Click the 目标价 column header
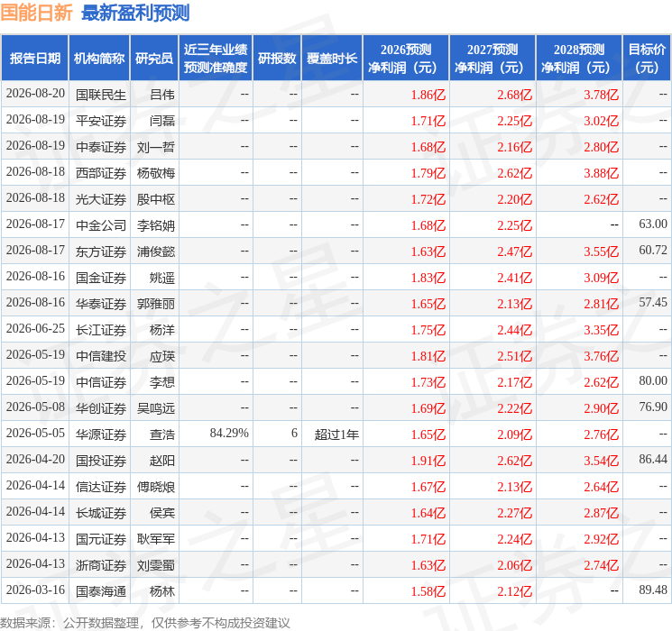The height and width of the screenshot is (631, 672). tap(647, 59)
